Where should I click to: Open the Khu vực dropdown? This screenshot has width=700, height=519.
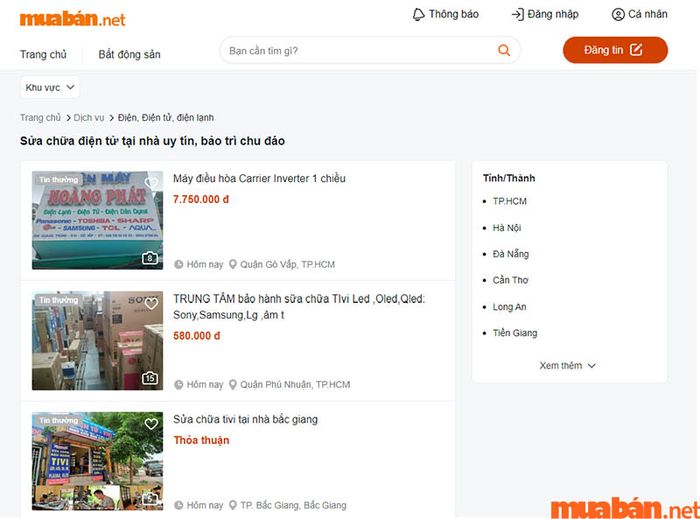(x=50, y=87)
